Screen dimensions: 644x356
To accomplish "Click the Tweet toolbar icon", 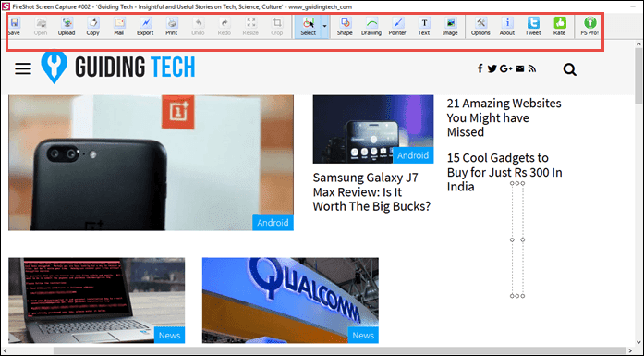I will pos(533,26).
